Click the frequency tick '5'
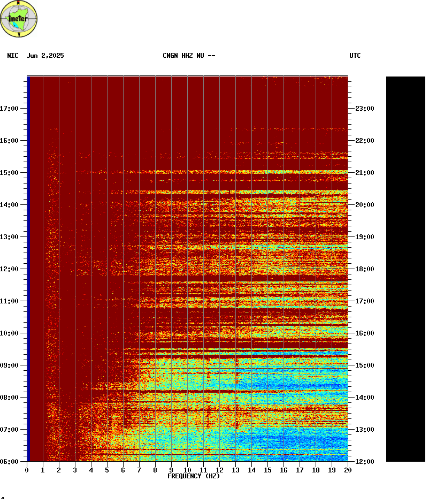The image size is (429, 504). (107, 470)
